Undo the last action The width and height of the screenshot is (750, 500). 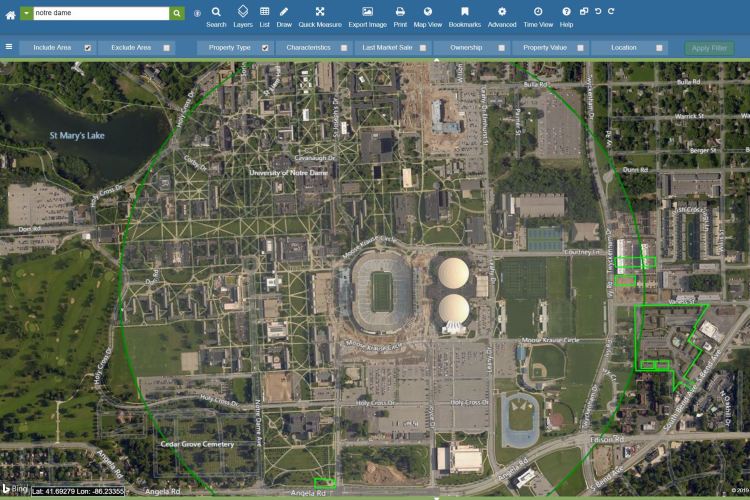(598, 11)
